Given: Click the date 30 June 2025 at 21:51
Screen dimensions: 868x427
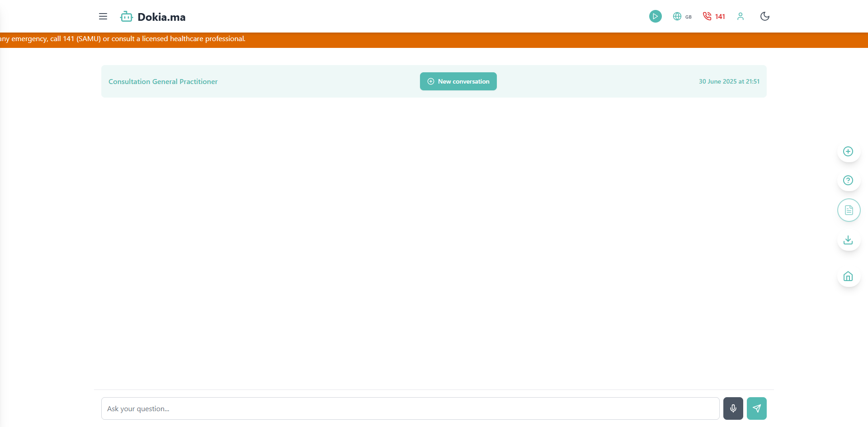Looking at the screenshot, I should coord(729,81).
